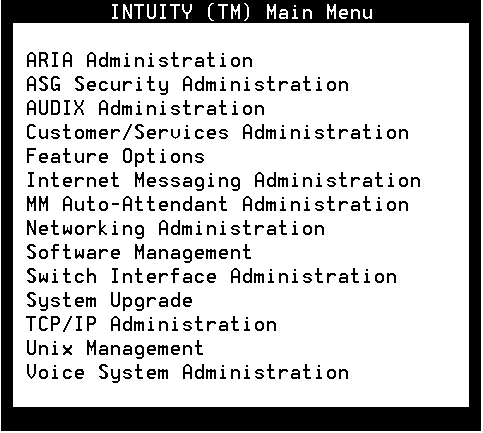Select Feature Options
The image size is (483, 433).
coord(115,157)
